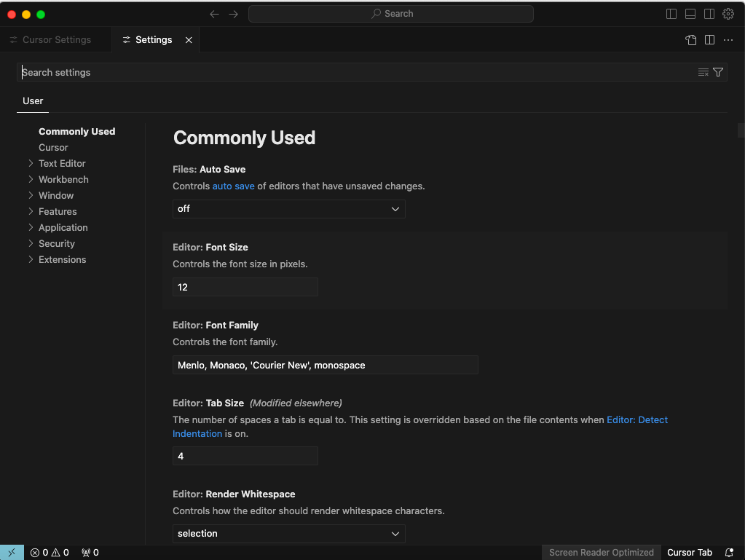
Task: Follow the Editor: Detect Indentation link
Action: pos(636,420)
